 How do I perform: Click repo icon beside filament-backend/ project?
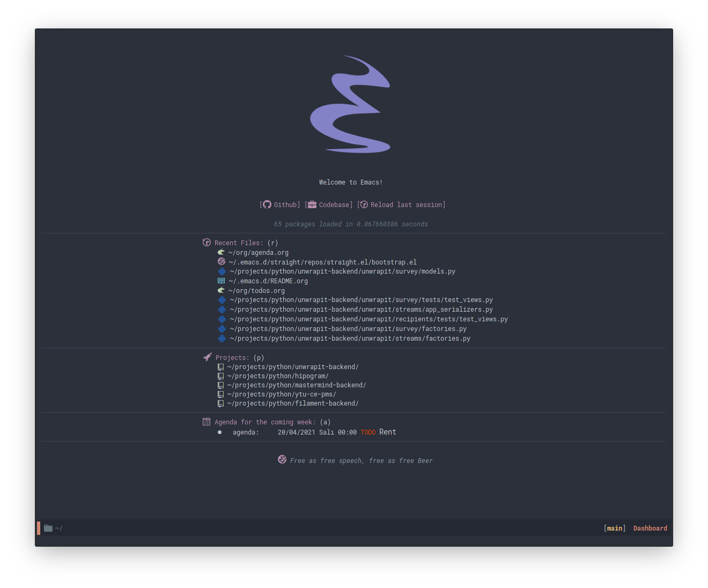point(220,403)
